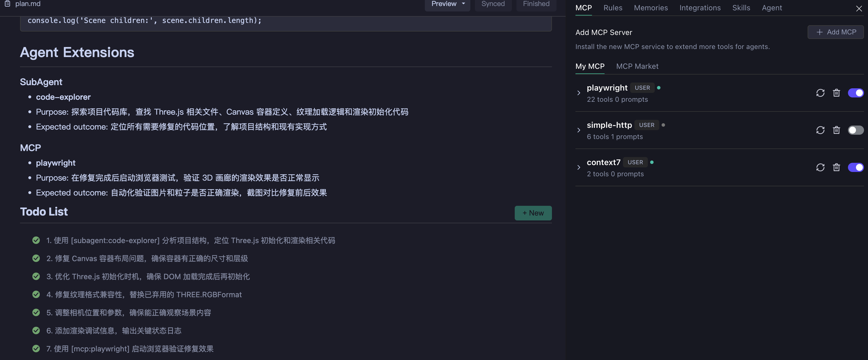The width and height of the screenshot is (868, 360).
Task: Refresh the simple-http MCP server
Action: (x=820, y=130)
